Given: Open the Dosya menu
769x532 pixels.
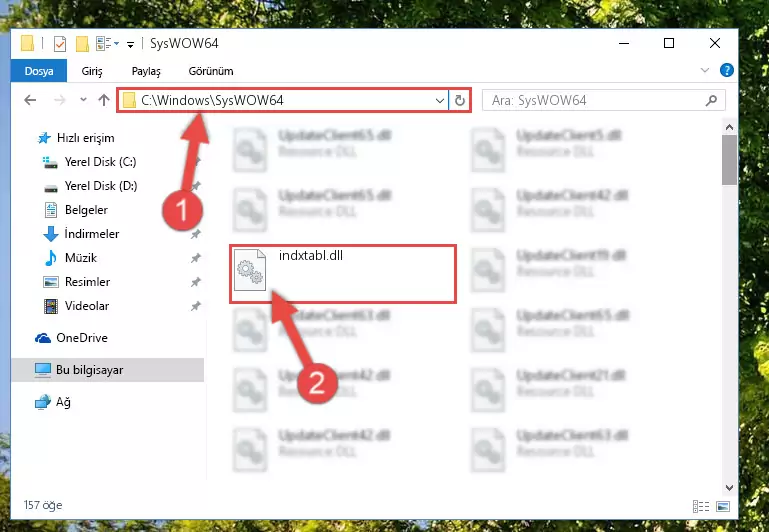Looking at the screenshot, I should click(x=39, y=71).
